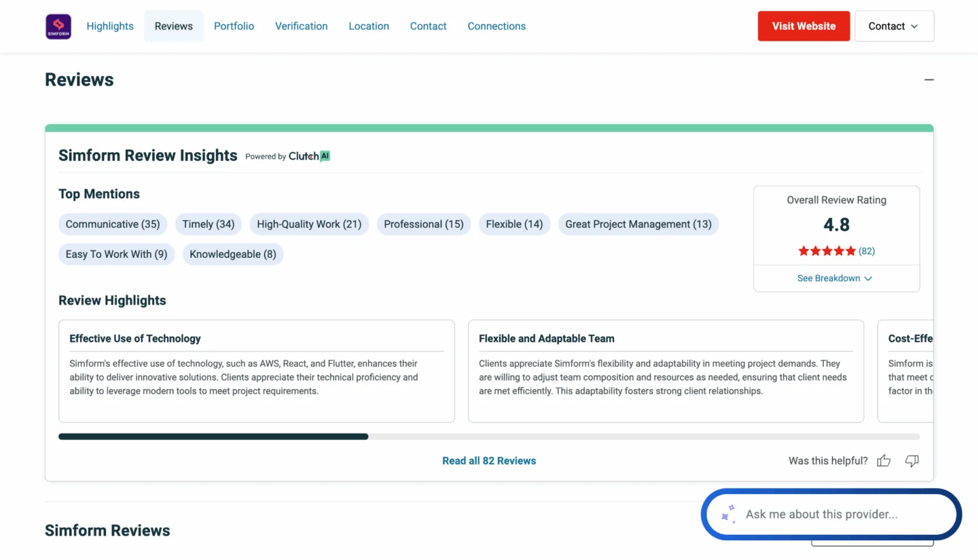Click Great Project Management (13) chip
Image resolution: width=978 pixels, height=560 pixels.
coord(638,224)
